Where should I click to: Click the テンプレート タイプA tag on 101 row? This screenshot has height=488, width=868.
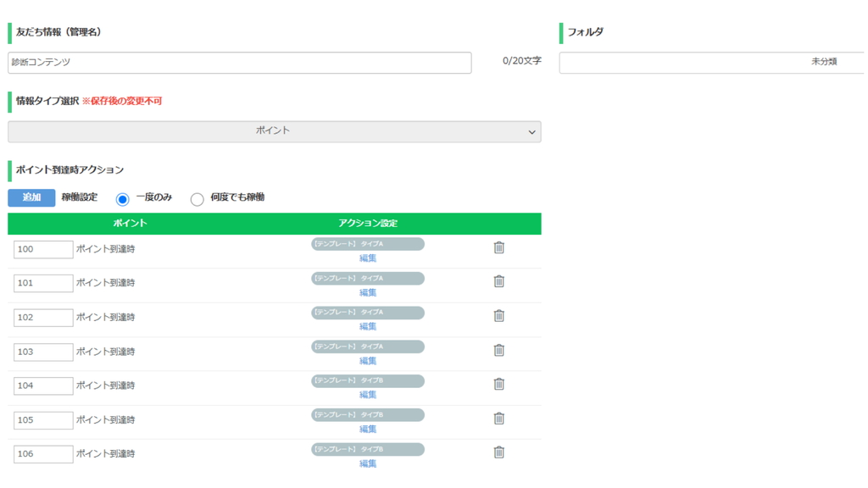tap(368, 278)
